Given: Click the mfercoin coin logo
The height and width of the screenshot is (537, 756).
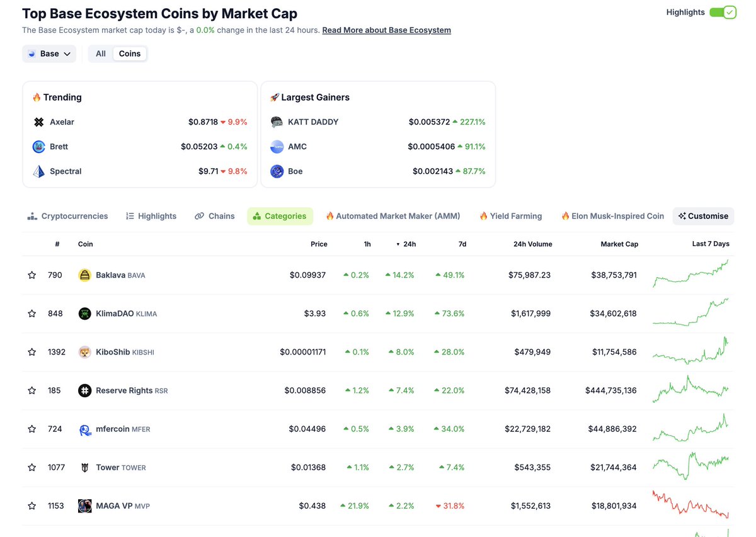Looking at the screenshot, I should pos(84,429).
